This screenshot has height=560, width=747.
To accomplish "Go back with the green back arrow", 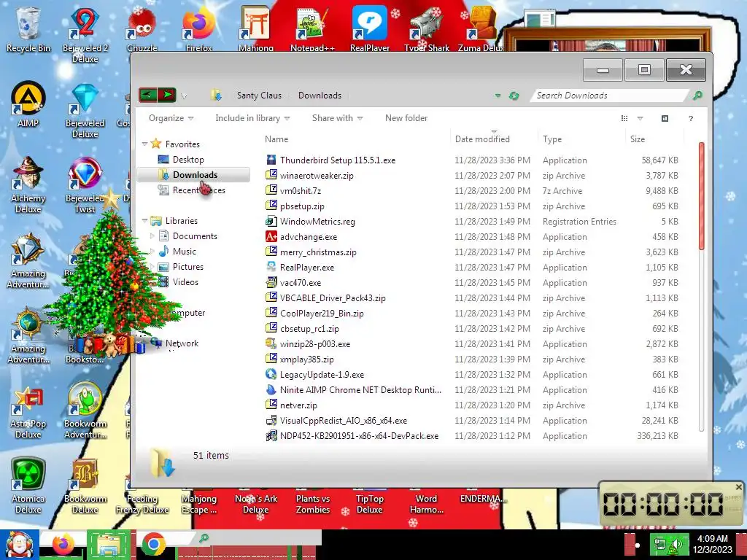I will [x=147, y=96].
